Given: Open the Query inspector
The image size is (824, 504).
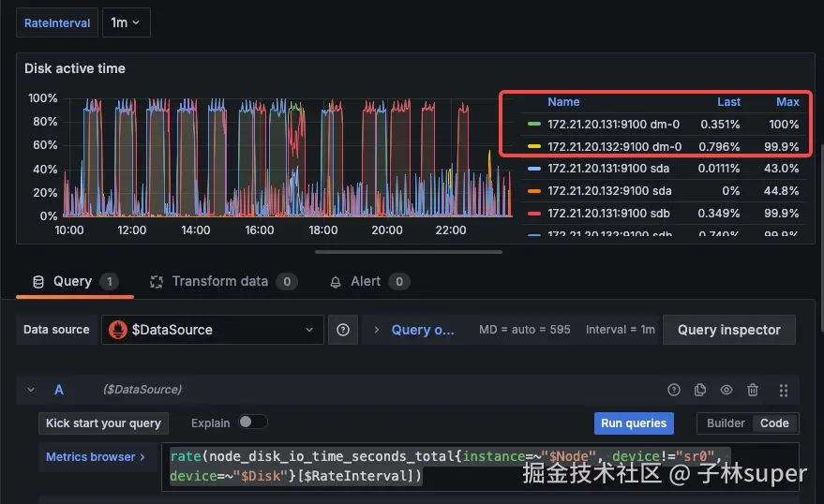Looking at the screenshot, I should coord(729,330).
